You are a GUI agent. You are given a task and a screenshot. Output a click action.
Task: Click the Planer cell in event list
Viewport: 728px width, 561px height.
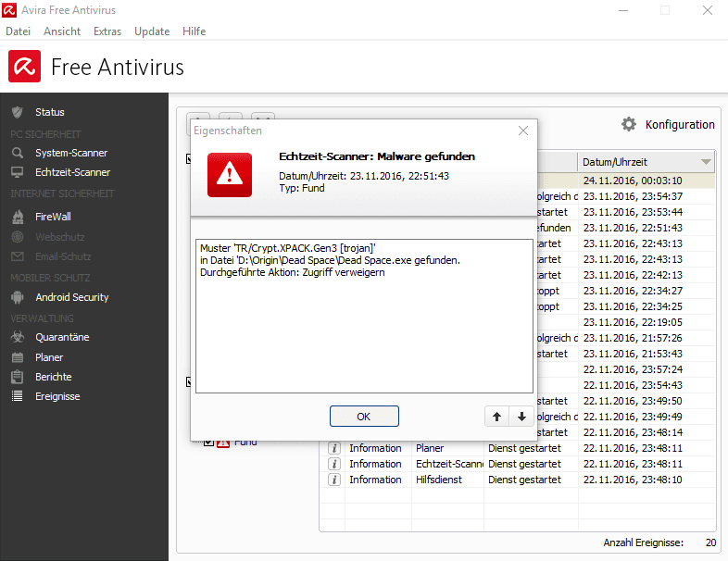pos(430,448)
